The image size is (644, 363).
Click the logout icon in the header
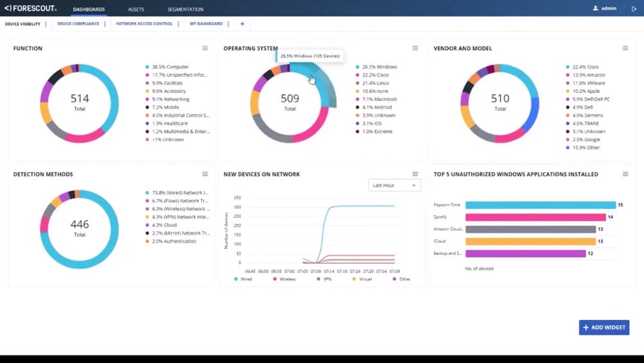point(634,9)
